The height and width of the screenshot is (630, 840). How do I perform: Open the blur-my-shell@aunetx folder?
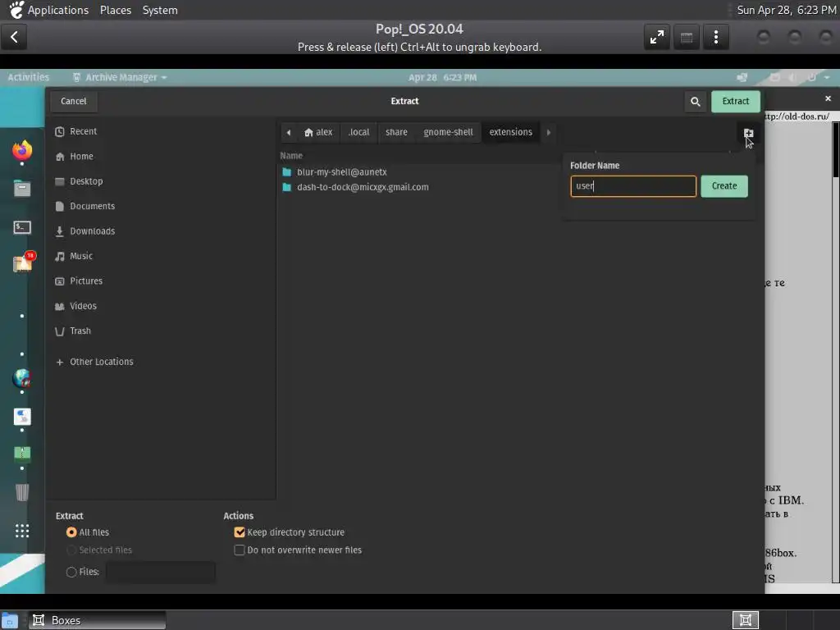click(x=341, y=172)
